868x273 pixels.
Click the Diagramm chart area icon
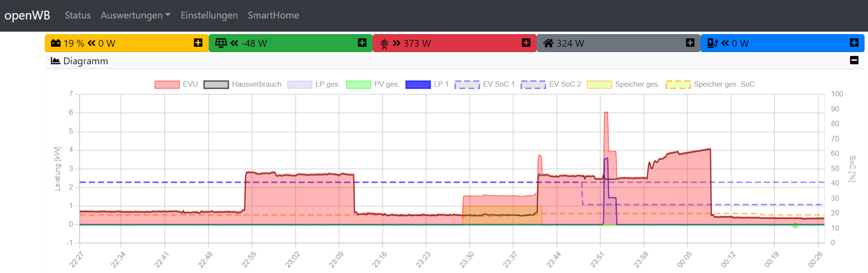coord(55,61)
